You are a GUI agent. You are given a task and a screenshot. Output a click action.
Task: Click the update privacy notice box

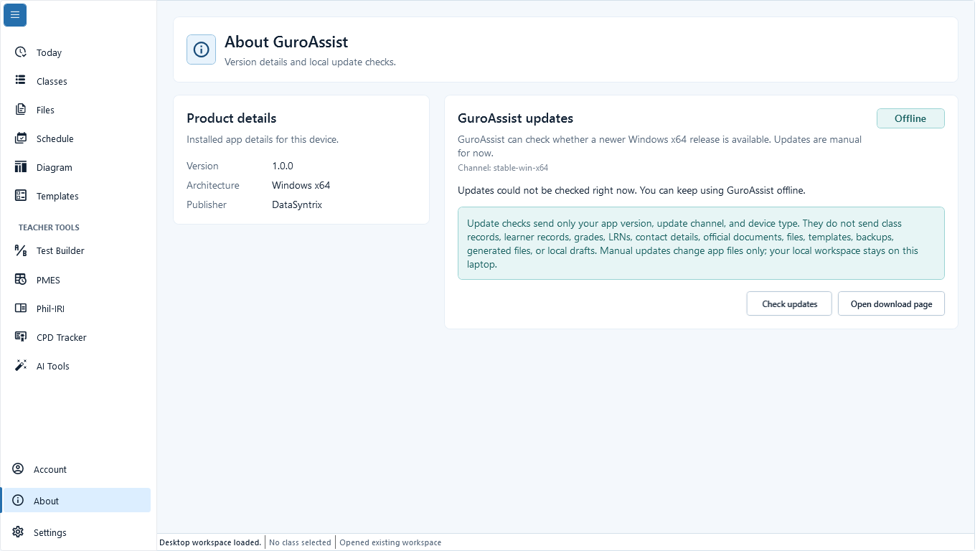[701, 243]
